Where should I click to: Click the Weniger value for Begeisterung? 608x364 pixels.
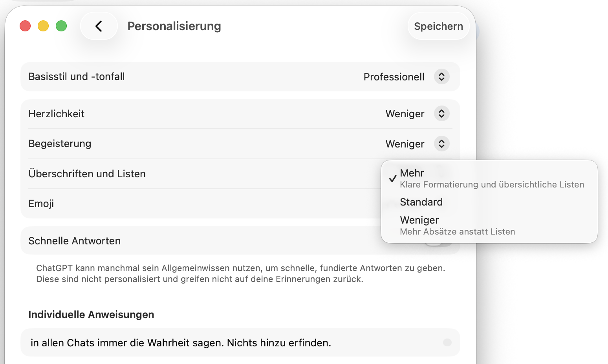pyautogui.click(x=405, y=144)
